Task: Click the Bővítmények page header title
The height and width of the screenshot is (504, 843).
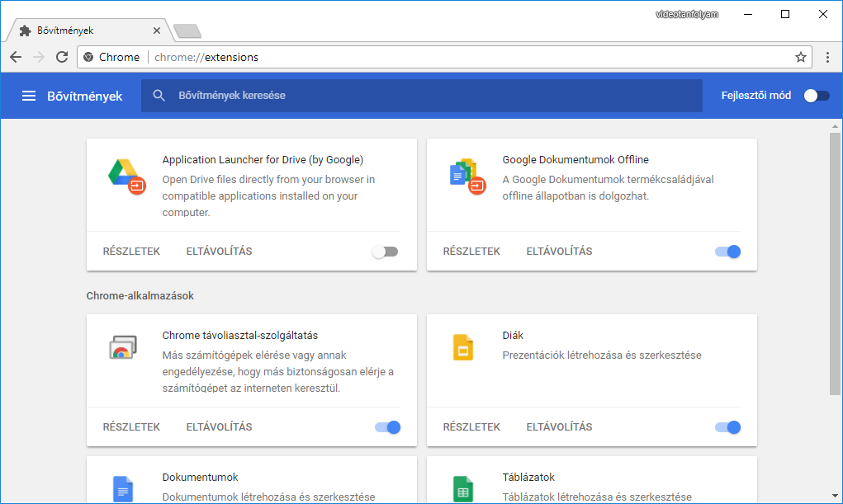Action: (x=85, y=97)
